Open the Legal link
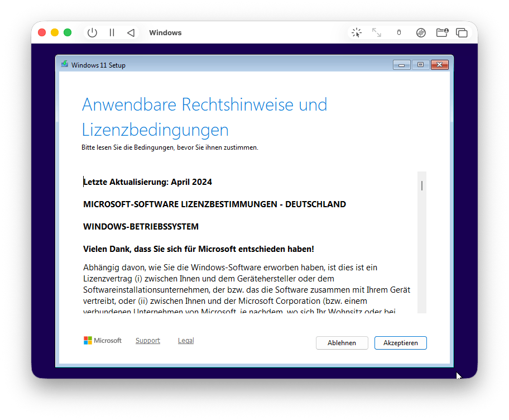The width and height of the screenshot is (509, 420). (x=186, y=341)
